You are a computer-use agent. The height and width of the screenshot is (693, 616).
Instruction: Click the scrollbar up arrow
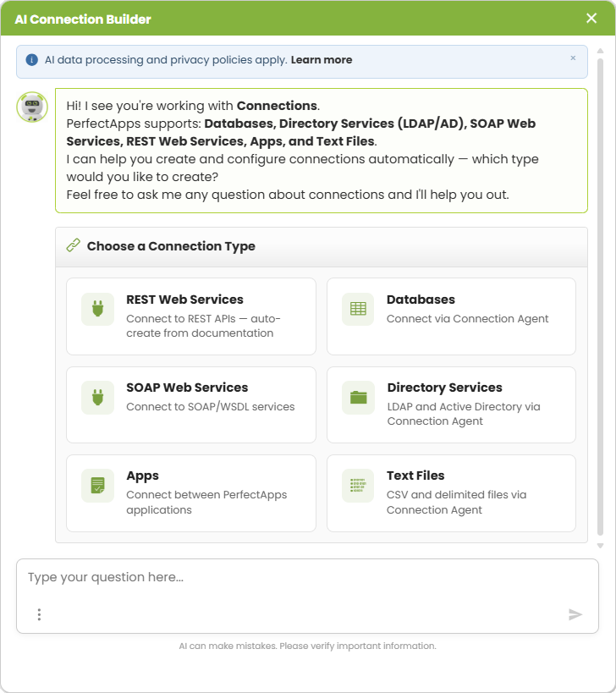600,52
